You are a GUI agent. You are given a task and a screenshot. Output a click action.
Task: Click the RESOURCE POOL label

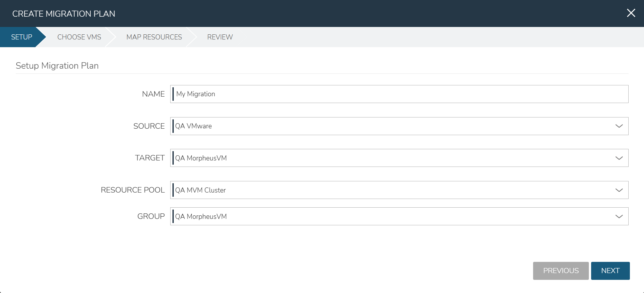(x=133, y=190)
